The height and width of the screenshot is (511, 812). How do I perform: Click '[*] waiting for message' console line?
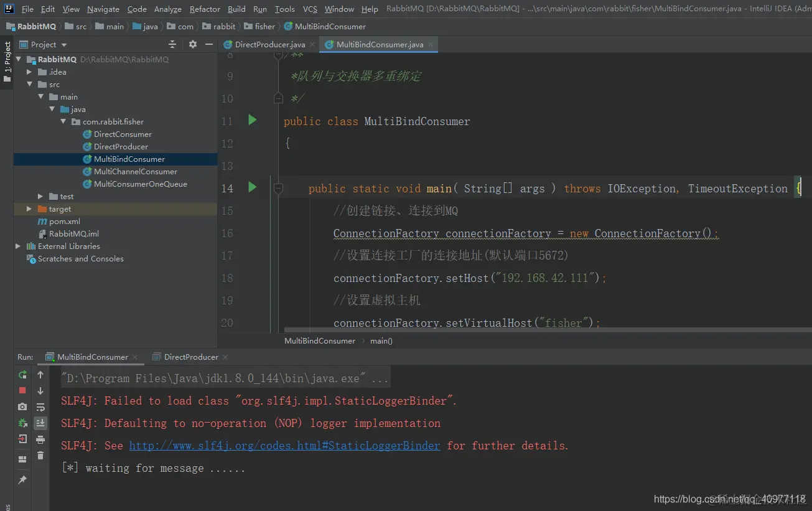tap(153, 468)
